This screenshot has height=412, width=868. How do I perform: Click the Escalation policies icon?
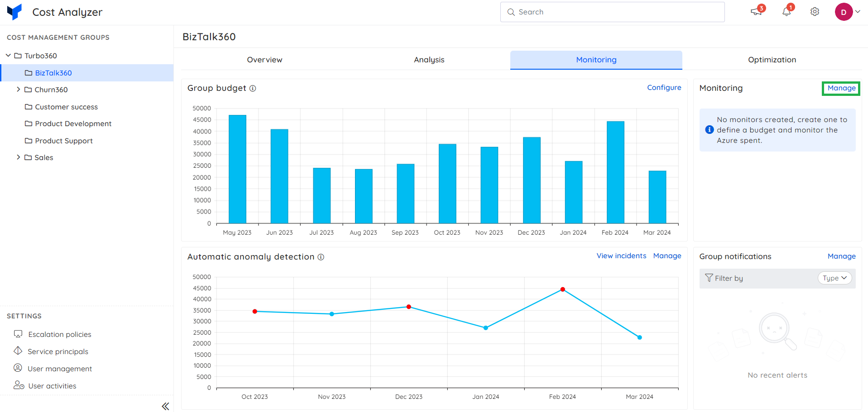[18, 334]
